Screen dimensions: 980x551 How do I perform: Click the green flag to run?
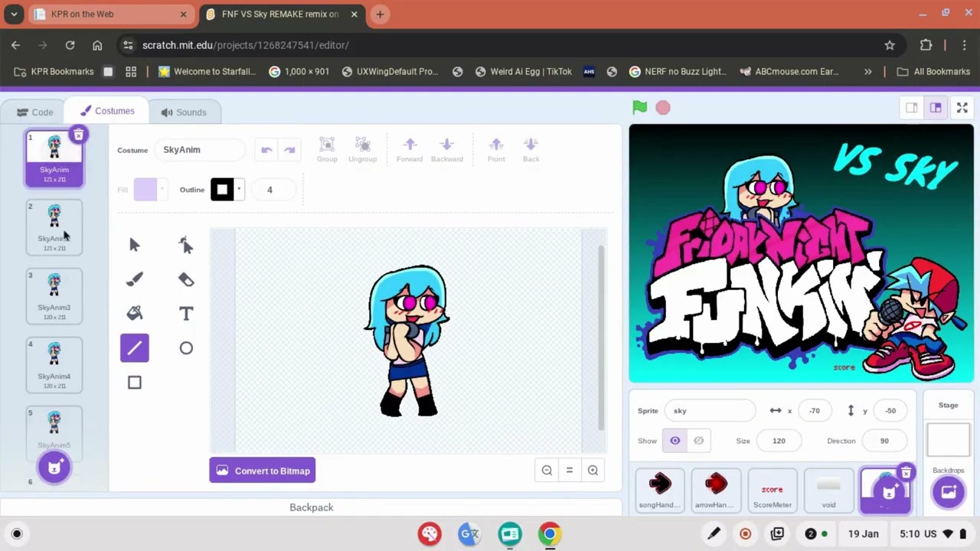click(x=640, y=108)
